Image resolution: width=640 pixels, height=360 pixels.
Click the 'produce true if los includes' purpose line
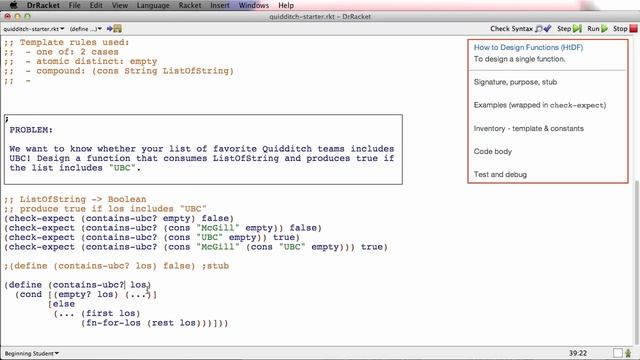coord(105,209)
